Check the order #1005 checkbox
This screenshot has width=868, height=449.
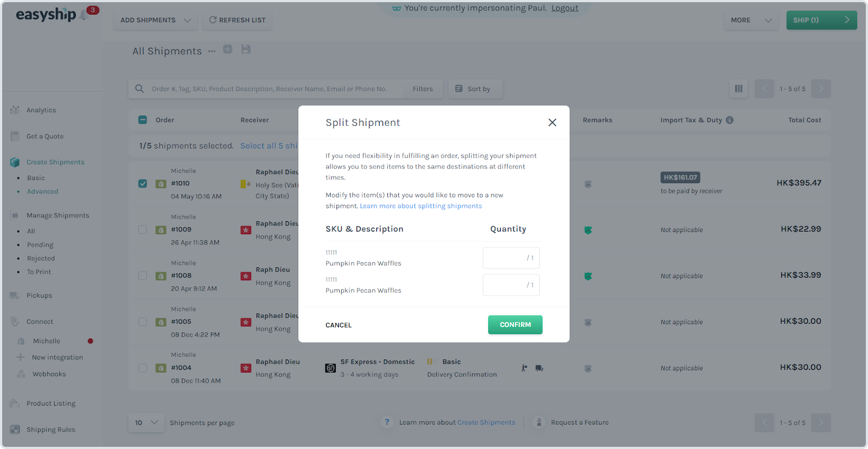[x=143, y=322]
